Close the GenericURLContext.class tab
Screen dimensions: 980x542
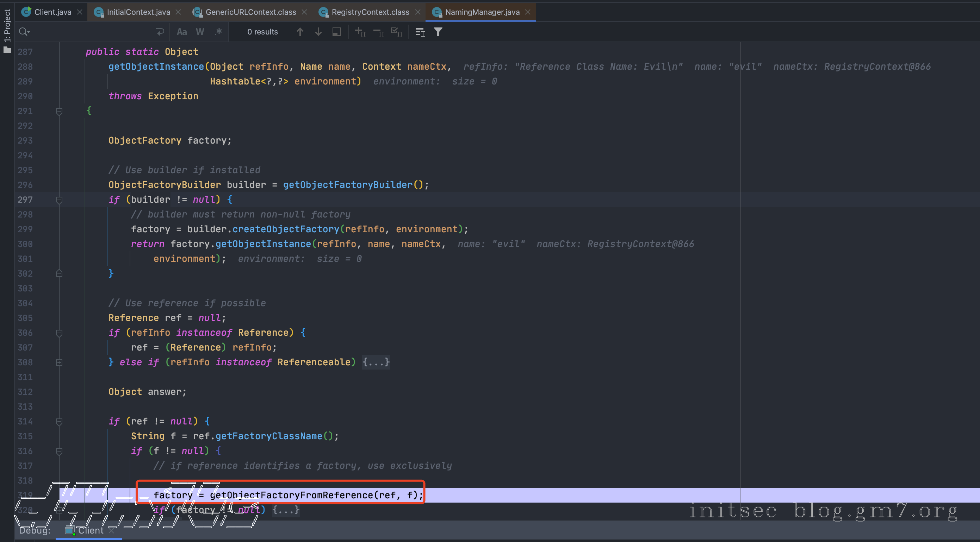[x=304, y=12]
